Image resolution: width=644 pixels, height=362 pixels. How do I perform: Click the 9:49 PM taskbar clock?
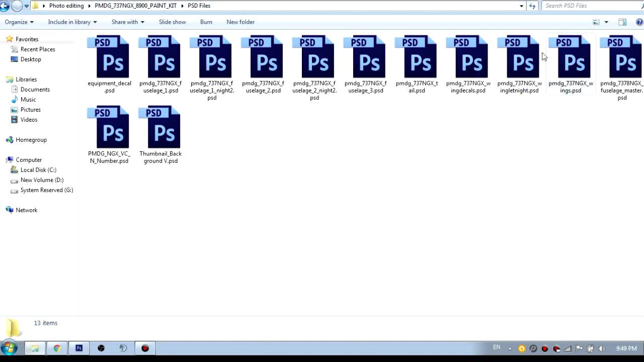626,348
